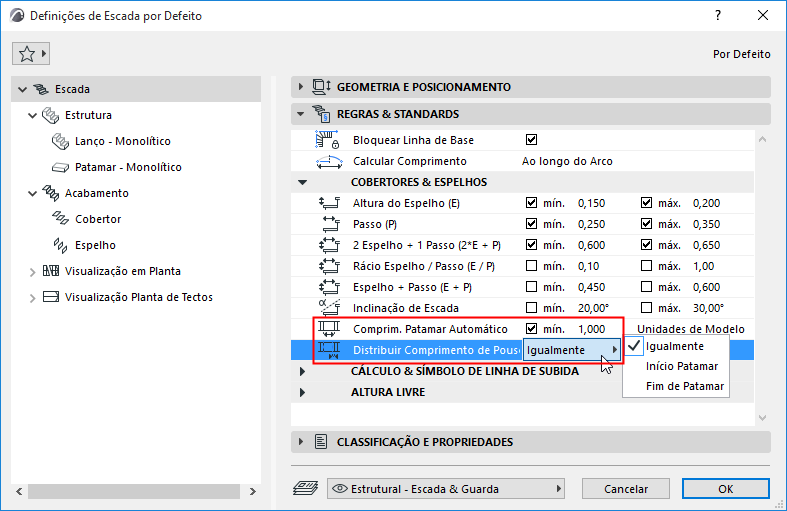Click the Patamar - Monolítico icon
The height and width of the screenshot is (511, 787).
60,167
